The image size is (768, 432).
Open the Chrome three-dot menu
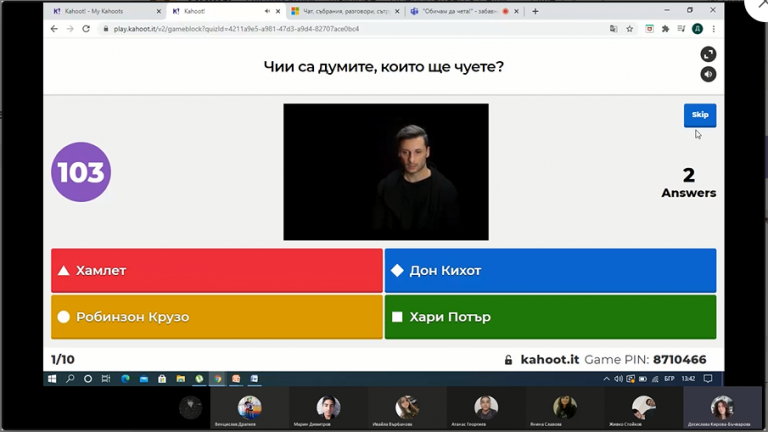714,29
